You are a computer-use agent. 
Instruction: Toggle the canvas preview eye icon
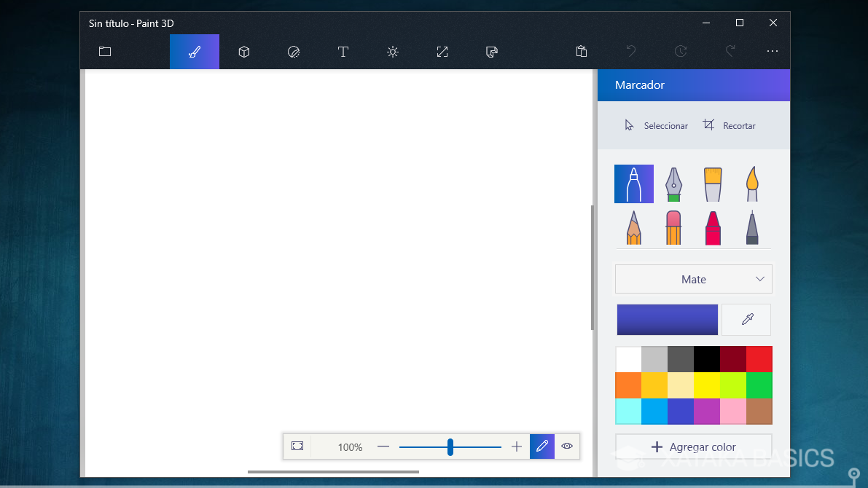point(567,446)
